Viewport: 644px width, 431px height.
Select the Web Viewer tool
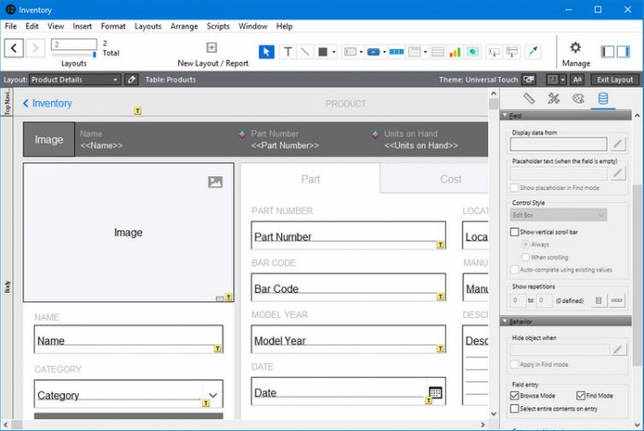[473, 52]
